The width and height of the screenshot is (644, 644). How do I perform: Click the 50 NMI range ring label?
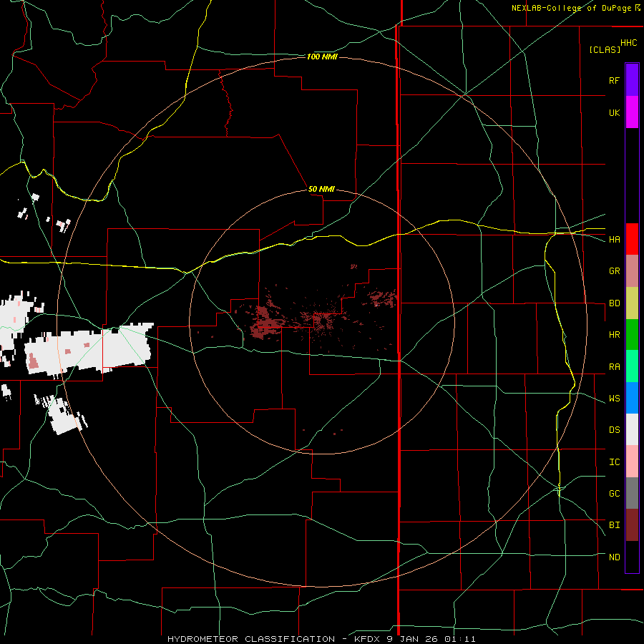[321, 190]
